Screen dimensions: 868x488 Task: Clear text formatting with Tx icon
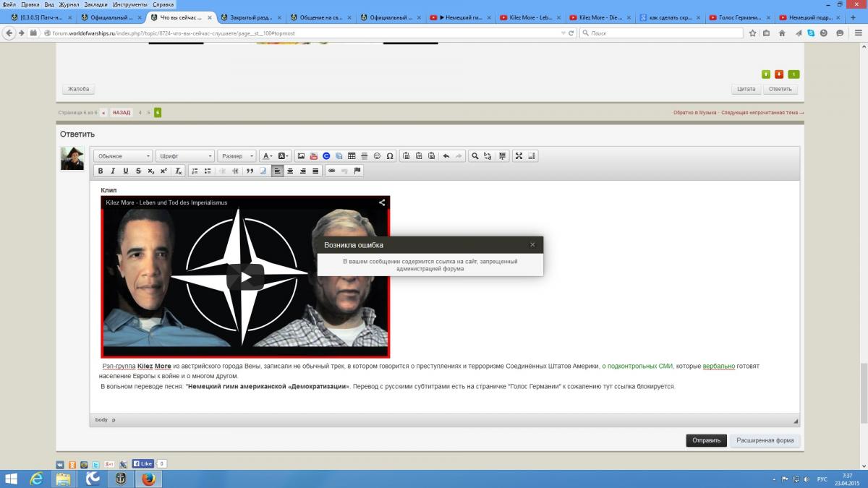tap(179, 171)
